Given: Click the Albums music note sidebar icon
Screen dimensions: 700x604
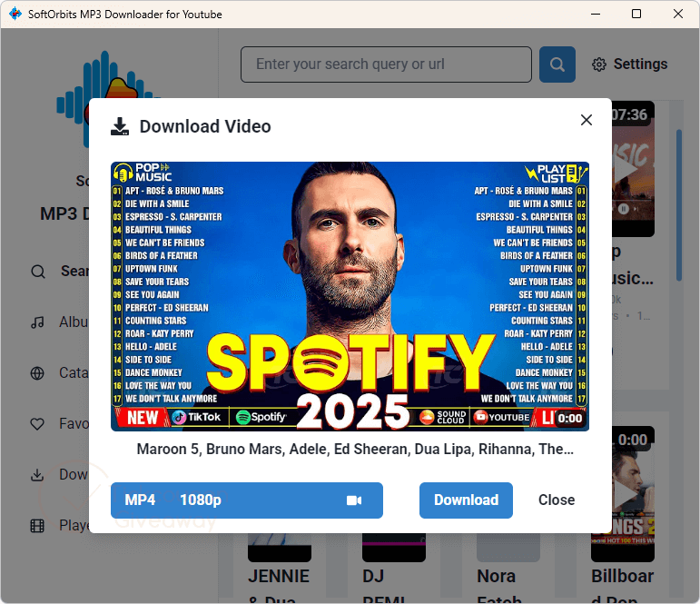Looking at the screenshot, I should 37,322.
